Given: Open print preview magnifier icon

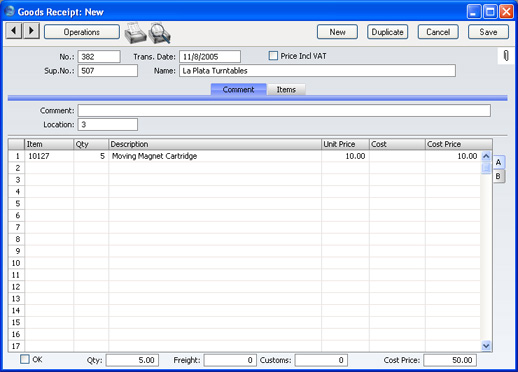Looking at the screenshot, I should [160, 33].
